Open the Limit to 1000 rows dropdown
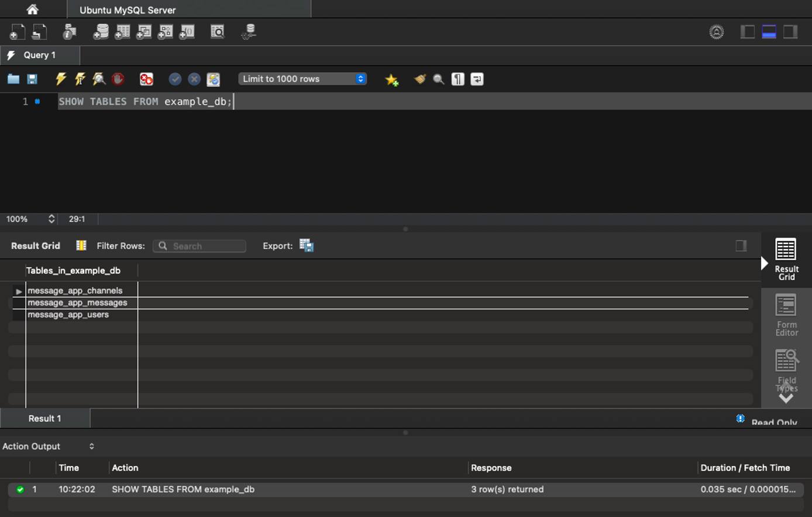This screenshot has width=812, height=517. (x=302, y=79)
